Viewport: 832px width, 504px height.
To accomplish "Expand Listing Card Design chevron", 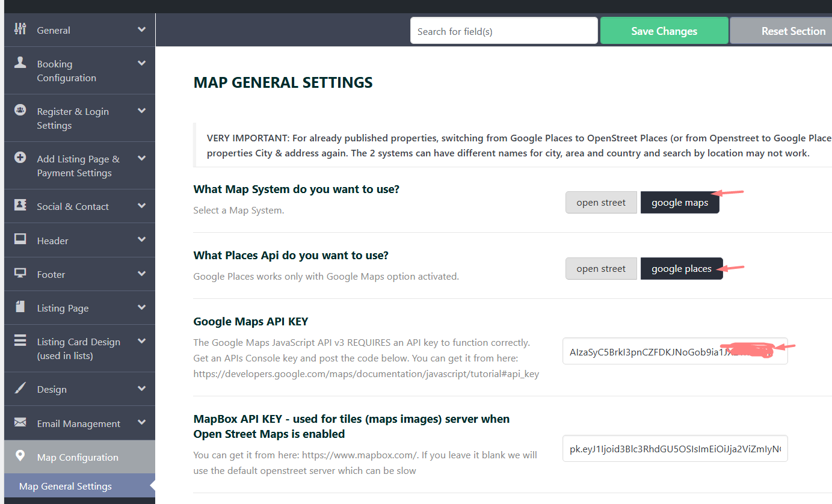I will click(141, 341).
